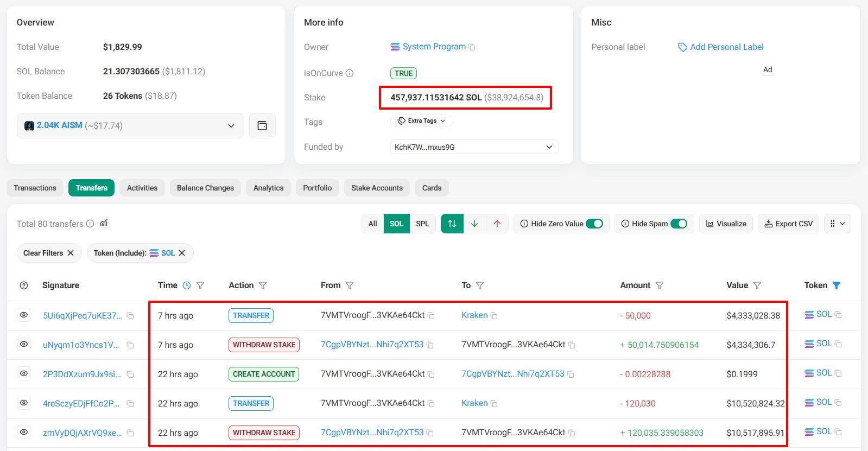This screenshot has height=451, width=868.
Task: Open Kraken address in 50,000 transfer row
Action: [474, 315]
